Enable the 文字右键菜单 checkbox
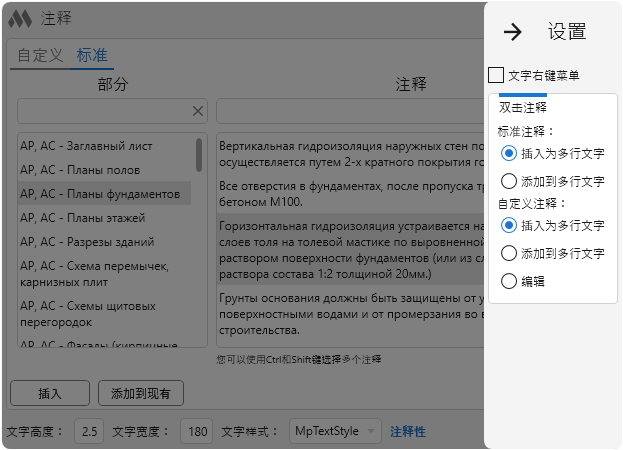Viewport: 623px width, 450px height. 496,75
